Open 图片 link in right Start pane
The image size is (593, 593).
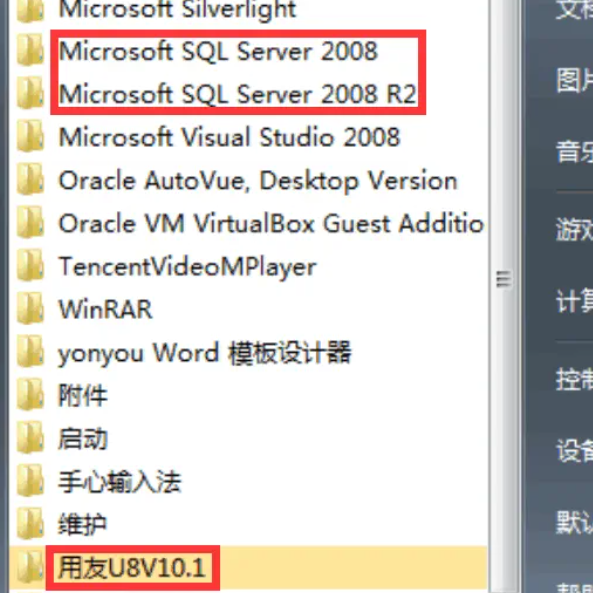coord(574,81)
